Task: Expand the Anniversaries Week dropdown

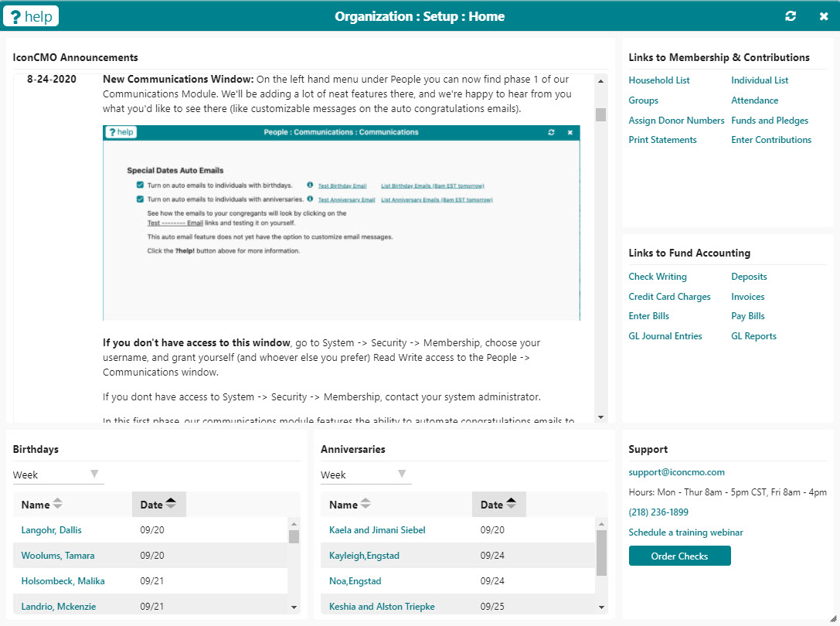Action: (366, 475)
